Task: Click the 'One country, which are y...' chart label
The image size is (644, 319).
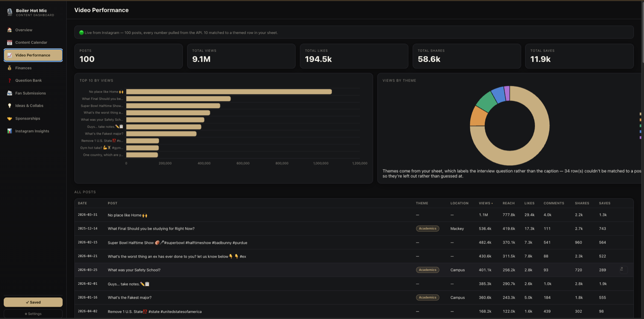Action: 103,155
